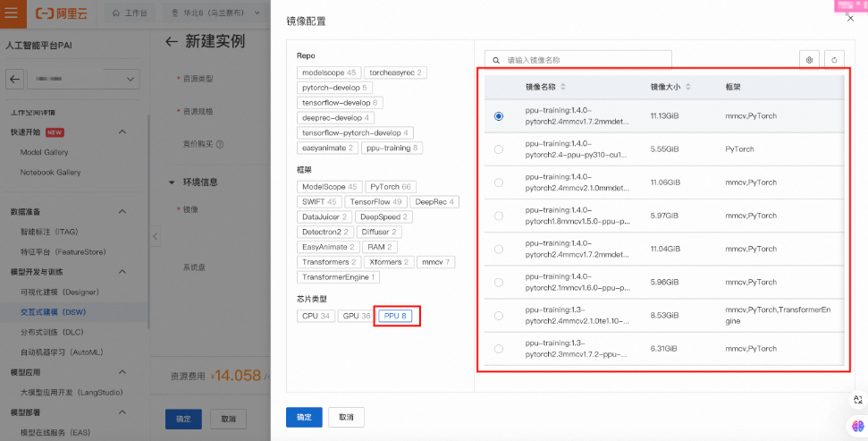The height and width of the screenshot is (441, 868).
Task: Open table column settings gear
Action: click(809, 60)
